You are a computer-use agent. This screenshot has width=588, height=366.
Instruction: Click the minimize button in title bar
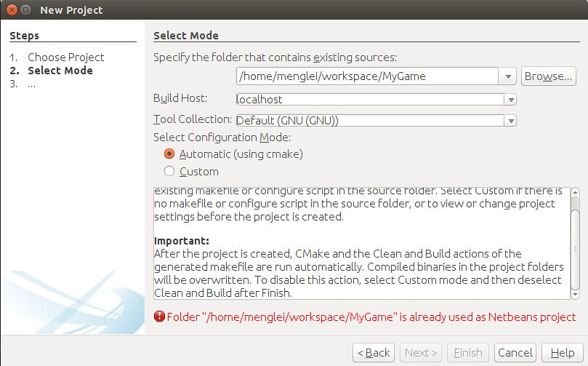(25, 10)
